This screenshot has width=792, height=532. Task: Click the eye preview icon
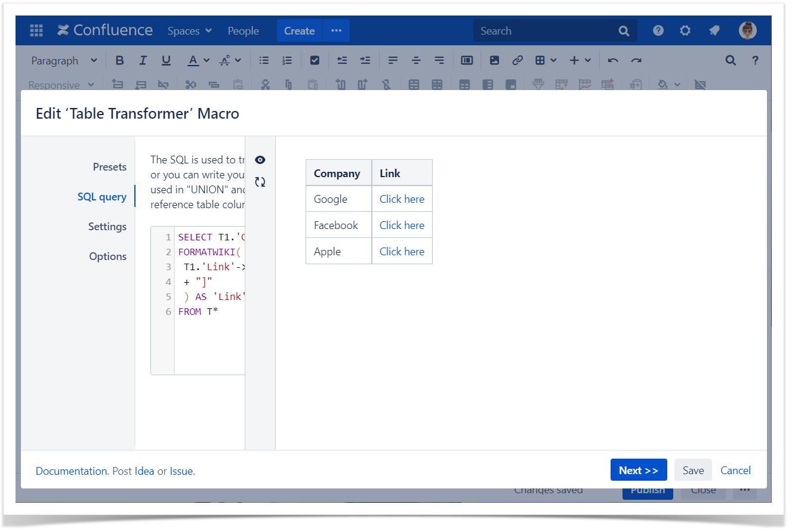[260, 160]
